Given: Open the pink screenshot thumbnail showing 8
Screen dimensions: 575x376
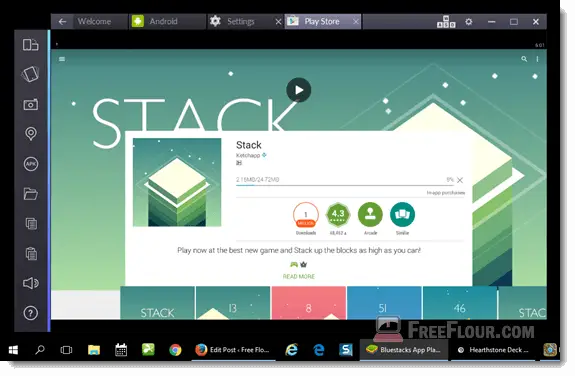Looking at the screenshot, I should (x=309, y=303).
